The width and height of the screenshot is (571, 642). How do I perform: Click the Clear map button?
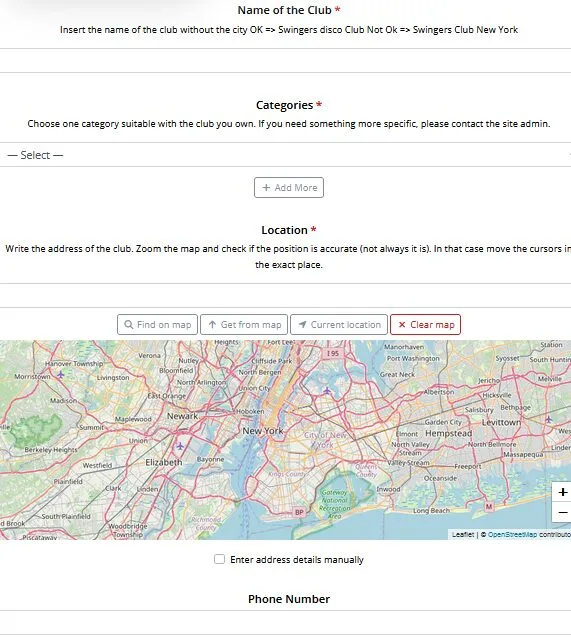click(x=426, y=325)
